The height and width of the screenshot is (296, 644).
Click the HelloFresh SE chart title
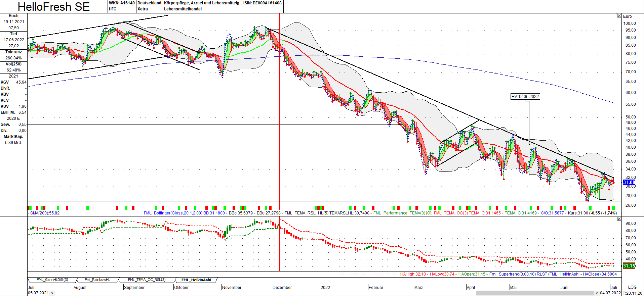coord(54,7)
